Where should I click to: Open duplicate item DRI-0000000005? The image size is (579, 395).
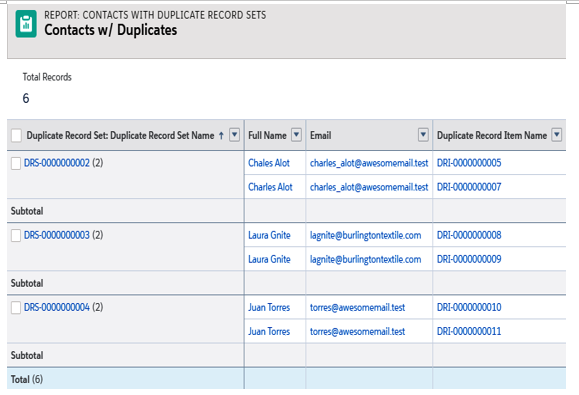coord(469,163)
